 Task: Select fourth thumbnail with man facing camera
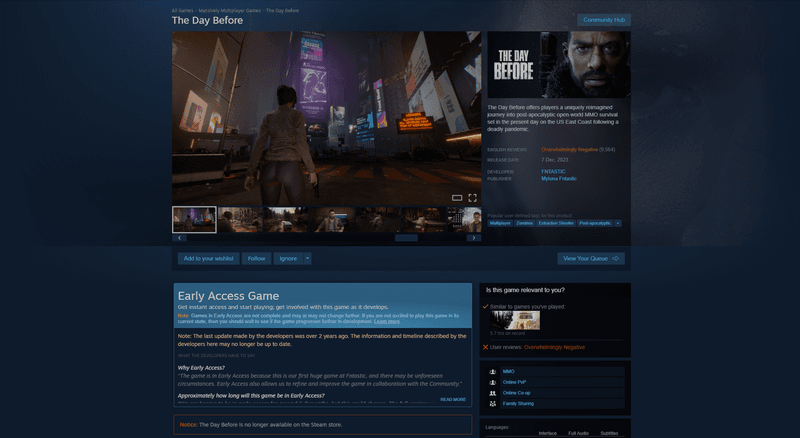pos(332,220)
